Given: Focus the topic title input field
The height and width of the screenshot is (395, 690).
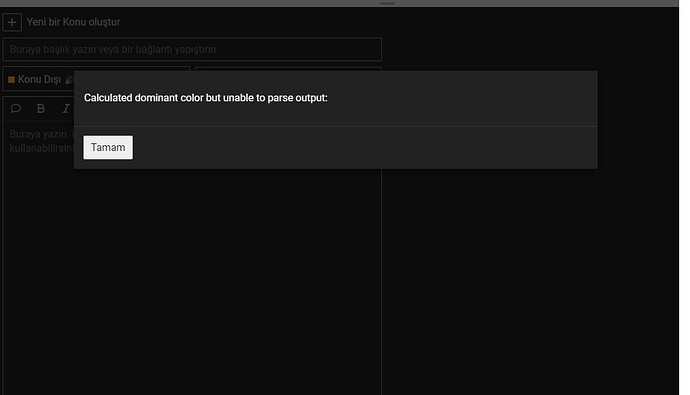Looking at the screenshot, I should coord(192,49).
